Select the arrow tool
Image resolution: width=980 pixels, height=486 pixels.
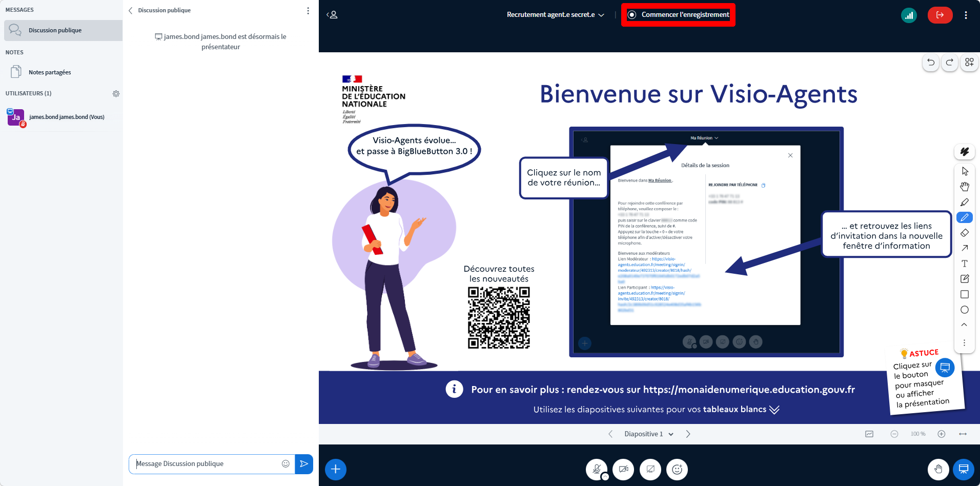coord(964,248)
